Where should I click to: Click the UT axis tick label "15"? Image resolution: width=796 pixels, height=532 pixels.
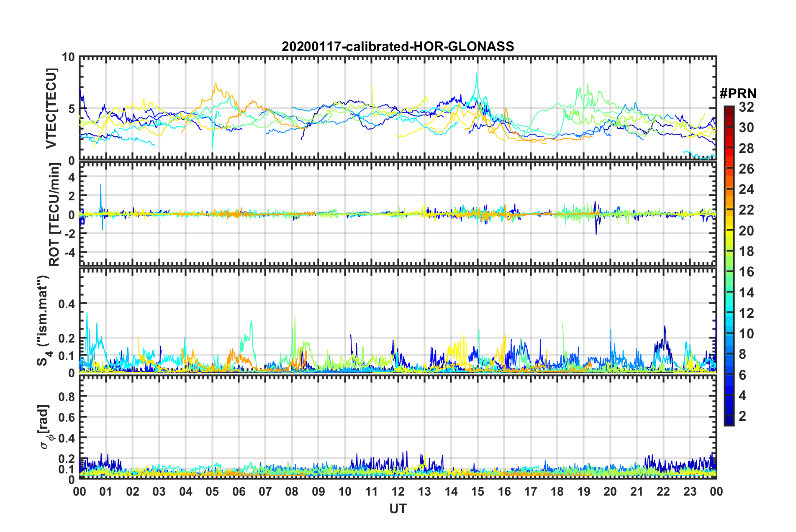point(478,491)
